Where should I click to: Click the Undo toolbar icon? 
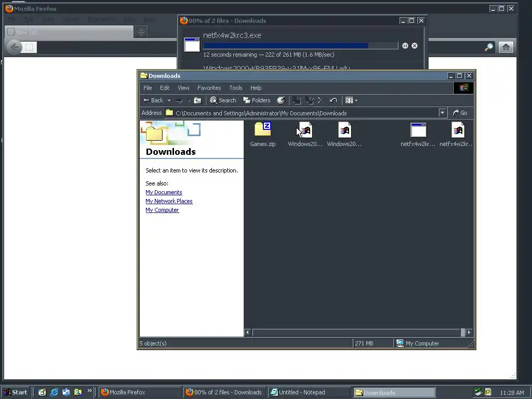pyautogui.click(x=334, y=100)
